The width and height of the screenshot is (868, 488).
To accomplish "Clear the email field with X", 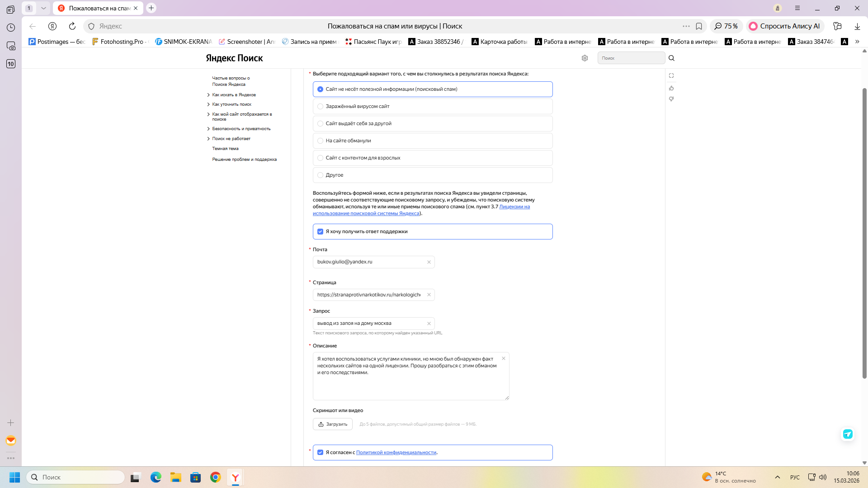I will (429, 262).
